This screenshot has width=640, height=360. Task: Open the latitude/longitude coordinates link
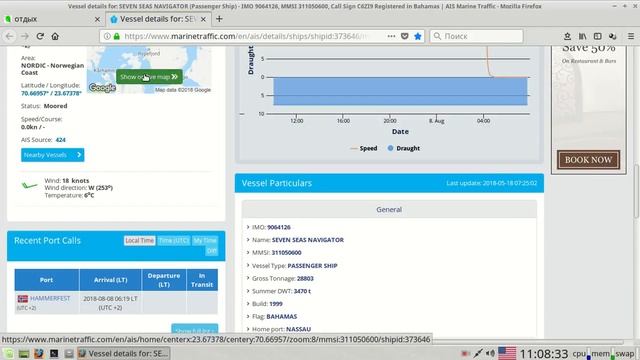[51, 93]
